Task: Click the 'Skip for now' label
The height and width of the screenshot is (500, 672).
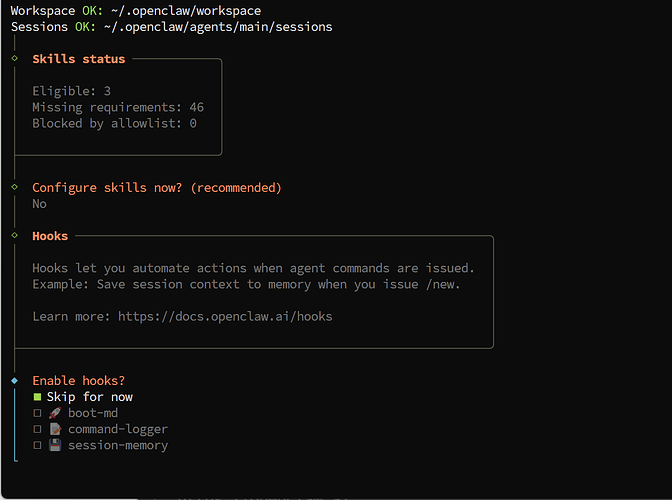Action: click(90, 397)
